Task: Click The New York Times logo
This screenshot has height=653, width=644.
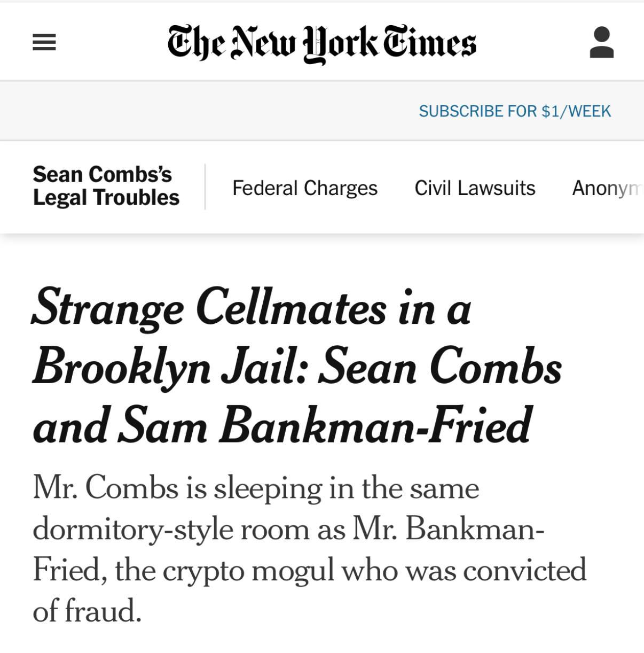Action: click(x=321, y=44)
